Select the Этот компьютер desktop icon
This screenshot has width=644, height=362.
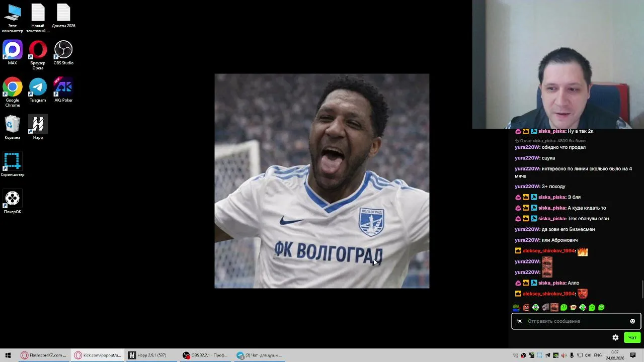click(13, 18)
